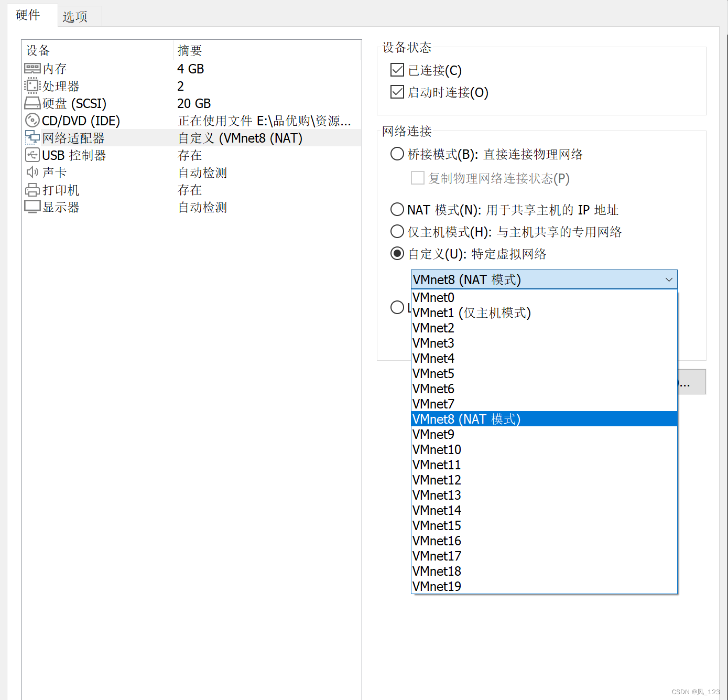
Task: Choose VMnet3 from the dropdown list
Action: (544, 343)
